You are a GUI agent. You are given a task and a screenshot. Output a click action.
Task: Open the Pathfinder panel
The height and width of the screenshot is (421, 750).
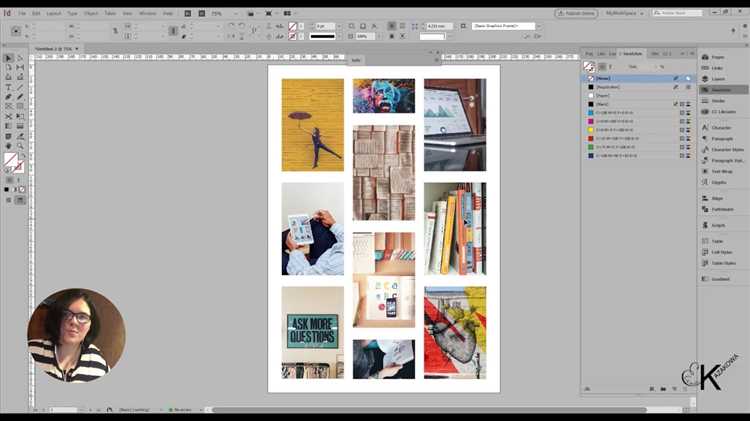point(722,209)
